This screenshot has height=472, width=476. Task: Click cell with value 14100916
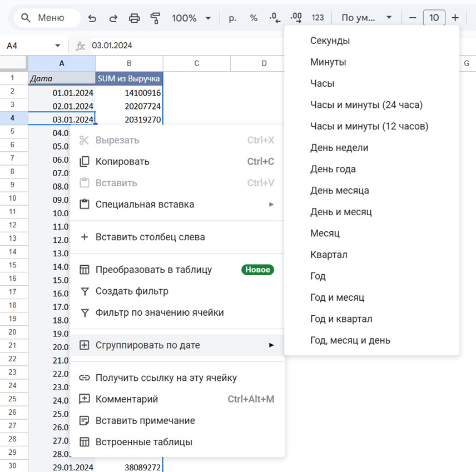tap(129, 93)
